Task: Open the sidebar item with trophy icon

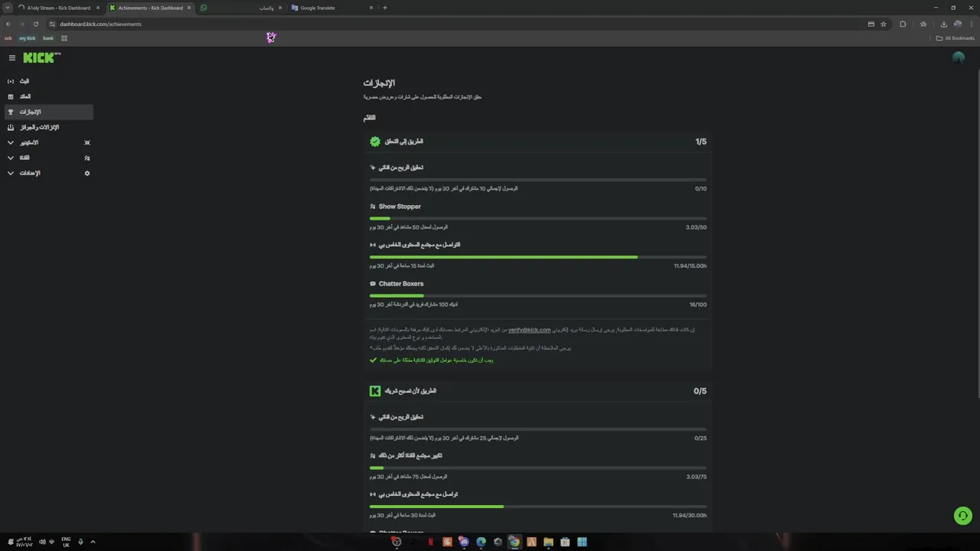Action: [47, 112]
